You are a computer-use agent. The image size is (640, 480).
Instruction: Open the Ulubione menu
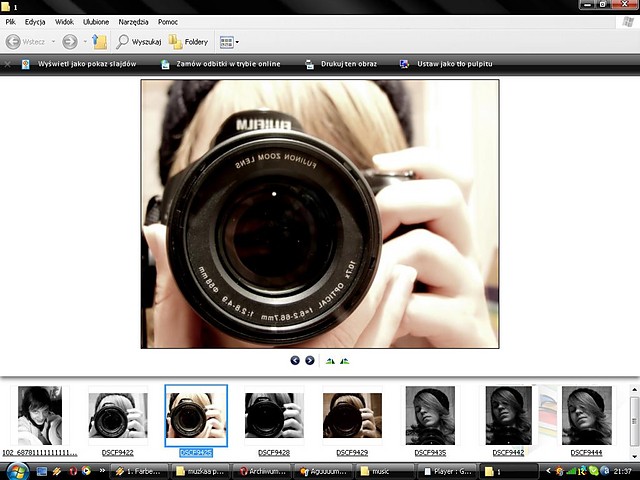click(x=96, y=22)
